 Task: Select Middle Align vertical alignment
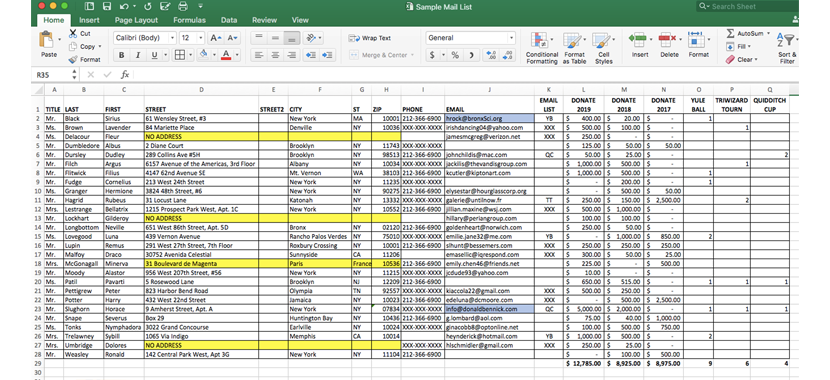coord(275,38)
